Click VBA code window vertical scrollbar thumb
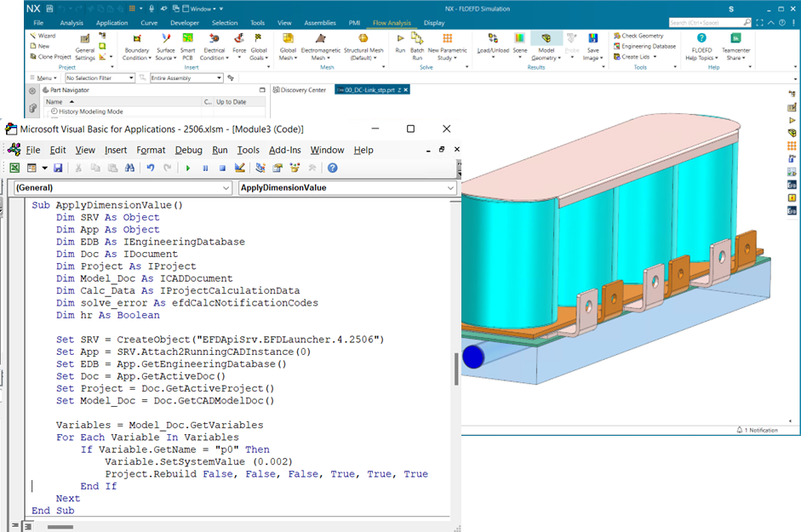The height and width of the screenshot is (532, 801). 456,369
